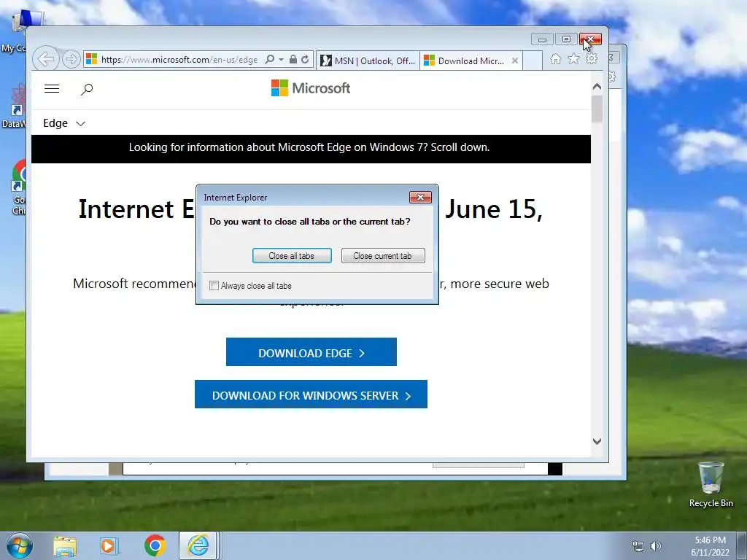Minimize the Internet Explorer window
Image resolution: width=747 pixels, height=560 pixels.
(542, 39)
